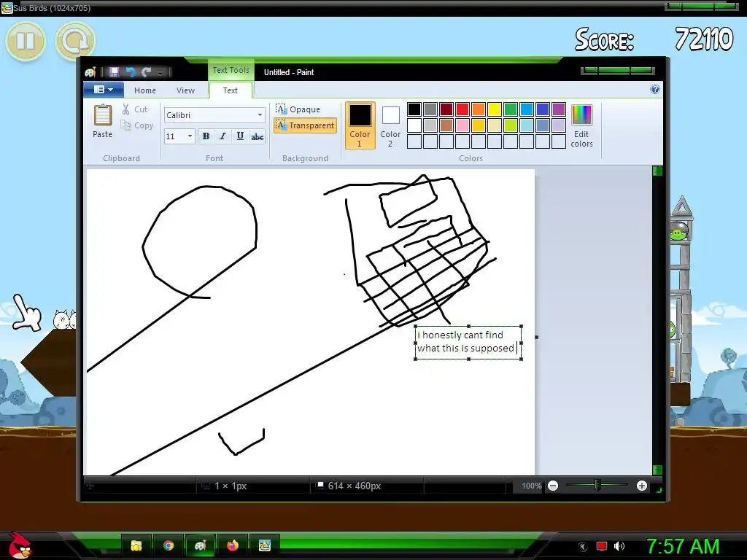Pick the purple color swatch
The width and height of the screenshot is (747, 560).
coord(559,109)
